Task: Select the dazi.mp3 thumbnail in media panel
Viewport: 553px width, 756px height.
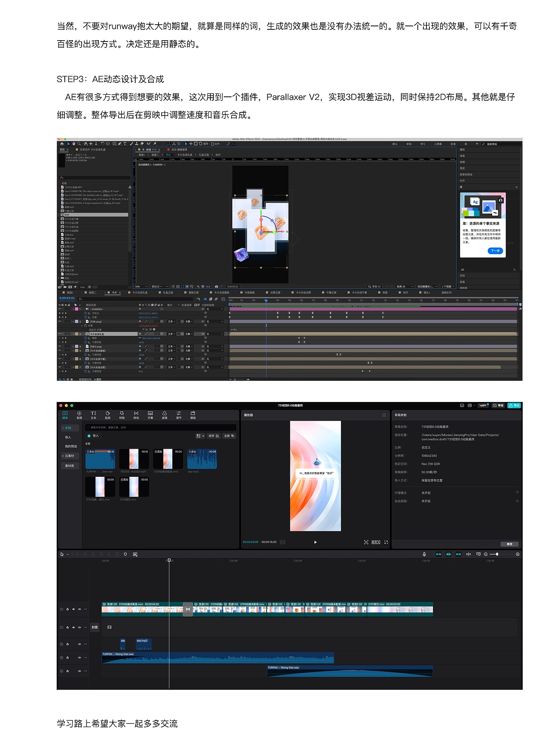Action: tap(202, 459)
